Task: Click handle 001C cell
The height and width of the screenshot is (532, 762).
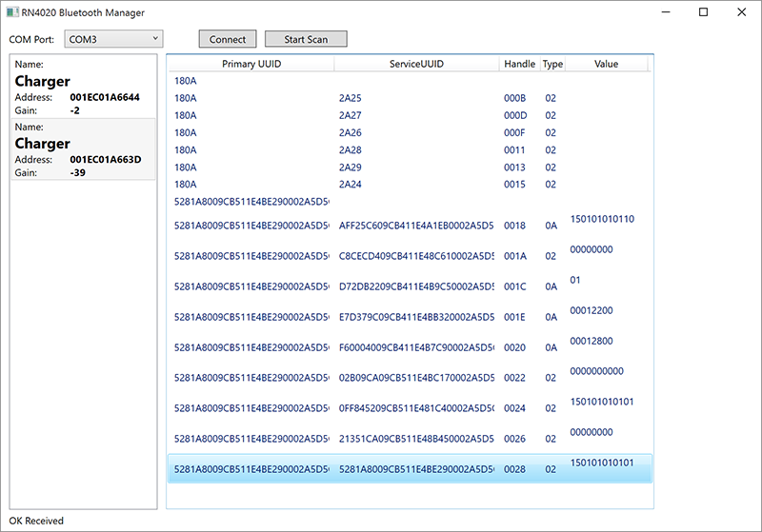Action: coord(514,286)
